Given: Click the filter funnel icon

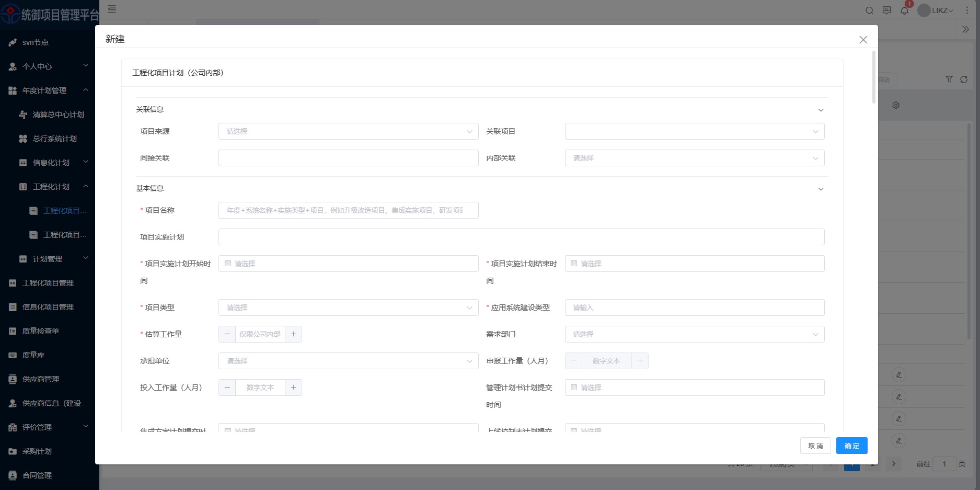Looking at the screenshot, I should pyautogui.click(x=949, y=79).
